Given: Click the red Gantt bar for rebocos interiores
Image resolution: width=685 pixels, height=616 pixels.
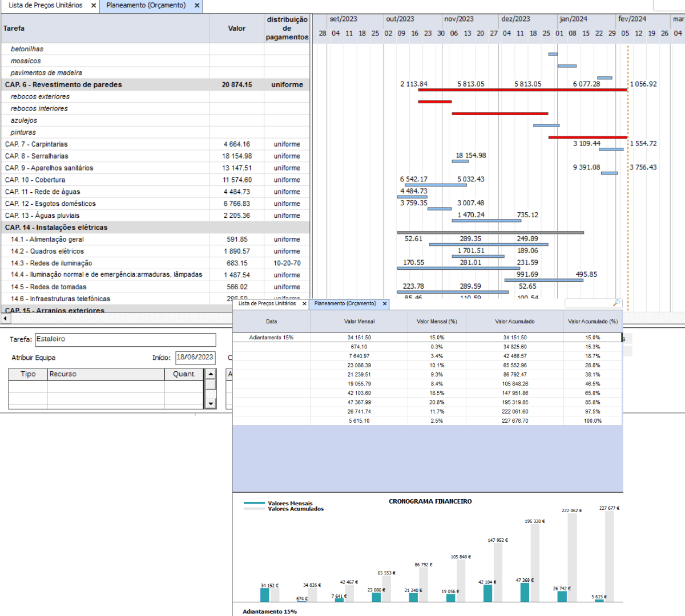Looking at the screenshot, I should click(x=499, y=114).
